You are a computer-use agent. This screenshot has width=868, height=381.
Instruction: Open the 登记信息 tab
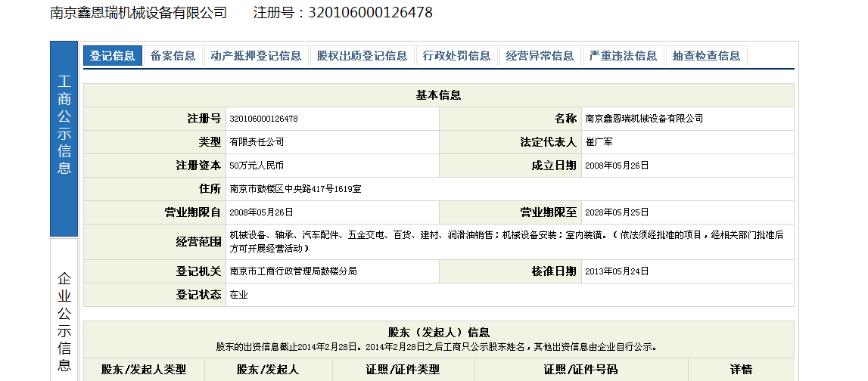[x=112, y=56]
